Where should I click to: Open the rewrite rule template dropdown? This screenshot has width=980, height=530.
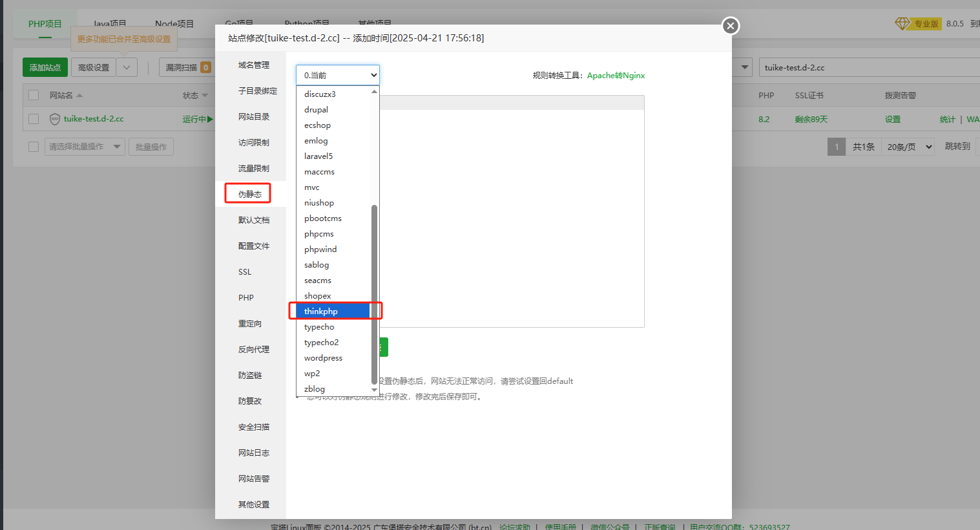(337, 75)
